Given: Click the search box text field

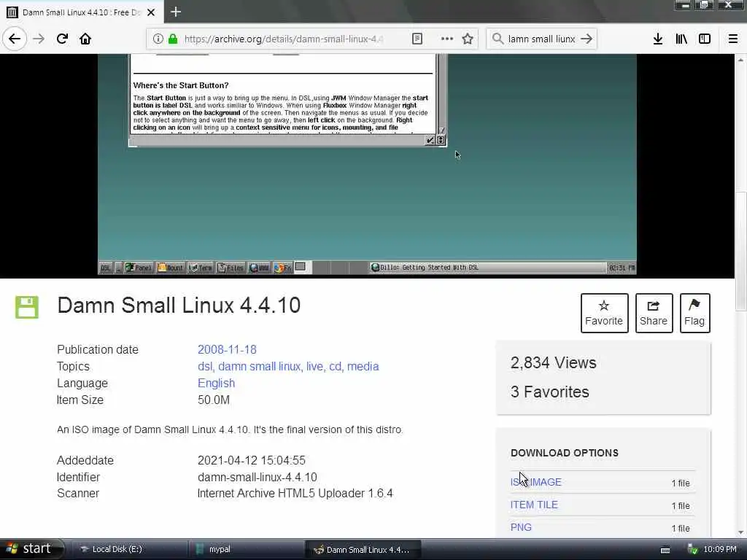Looking at the screenshot, I should [x=542, y=39].
